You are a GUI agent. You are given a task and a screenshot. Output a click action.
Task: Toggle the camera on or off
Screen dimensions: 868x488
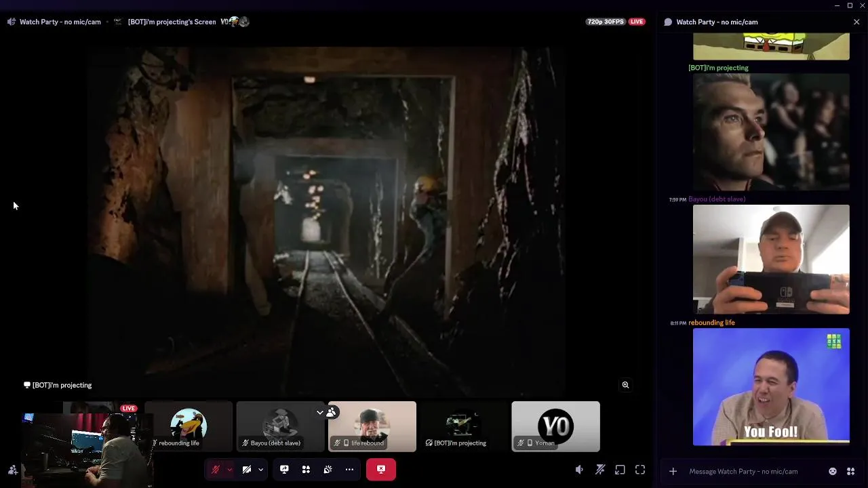tap(247, 470)
